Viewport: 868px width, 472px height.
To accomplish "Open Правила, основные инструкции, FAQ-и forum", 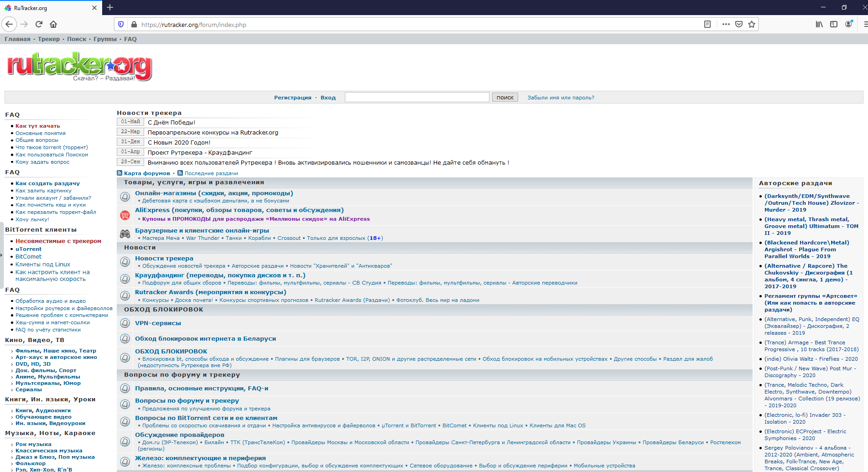I will (x=202, y=389).
